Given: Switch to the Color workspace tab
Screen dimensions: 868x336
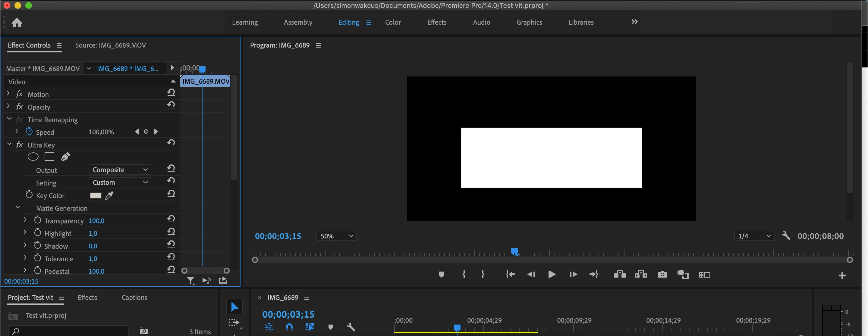Looking at the screenshot, I should [x=392, y=22].
